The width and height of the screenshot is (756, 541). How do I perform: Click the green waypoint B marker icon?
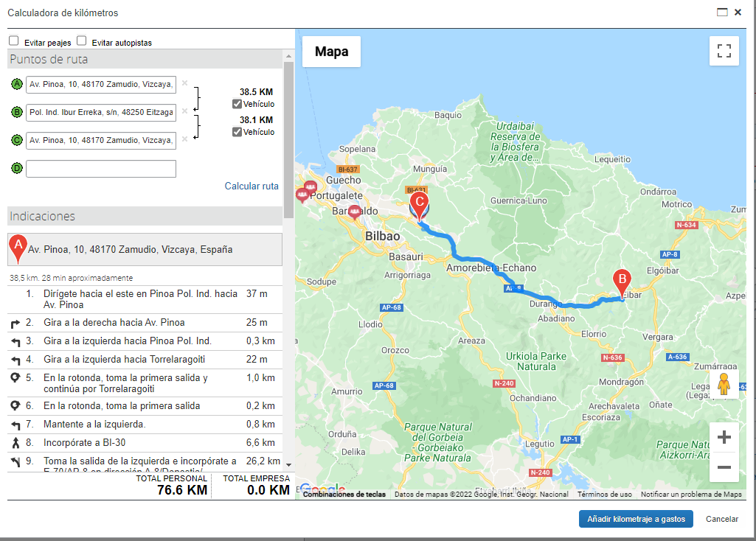[17, 112]
